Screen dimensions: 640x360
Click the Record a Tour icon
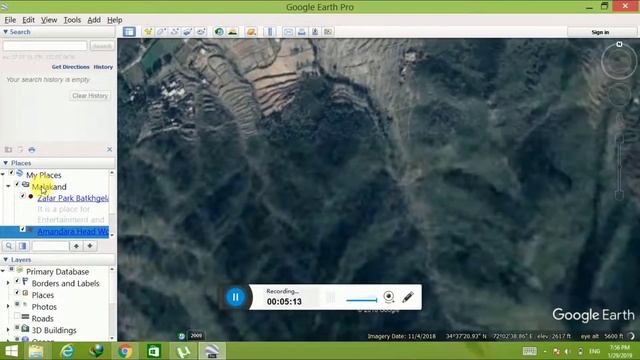[x=201, y=32]
